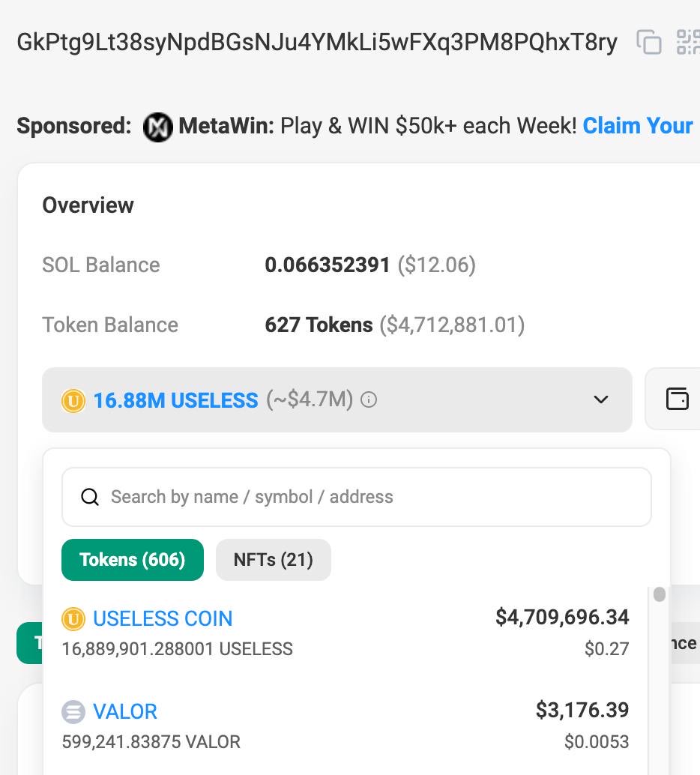Viewport: 700px width, 775px height.
Task: Click the 16.88M USELESS link
Action: (x=175, y=400)
